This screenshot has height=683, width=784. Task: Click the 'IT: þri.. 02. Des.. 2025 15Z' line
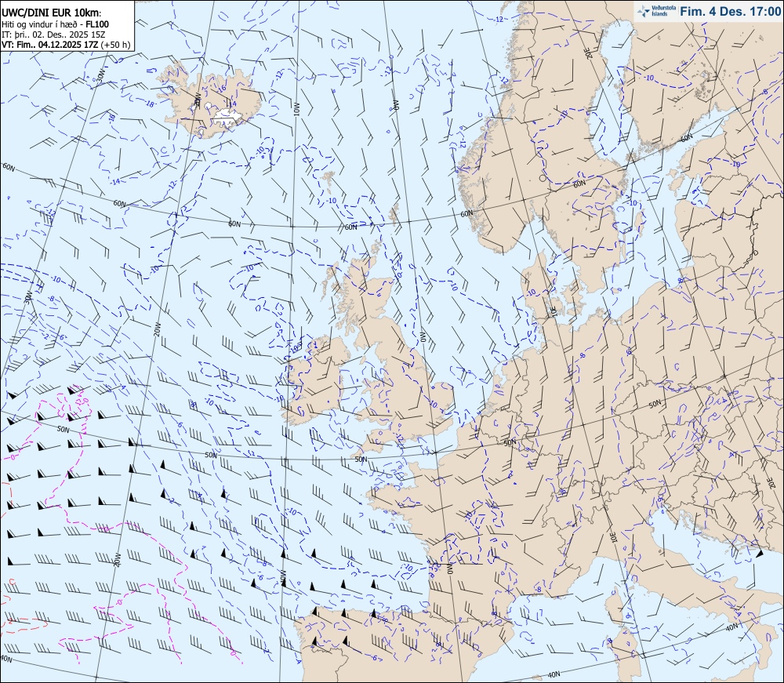54,34
